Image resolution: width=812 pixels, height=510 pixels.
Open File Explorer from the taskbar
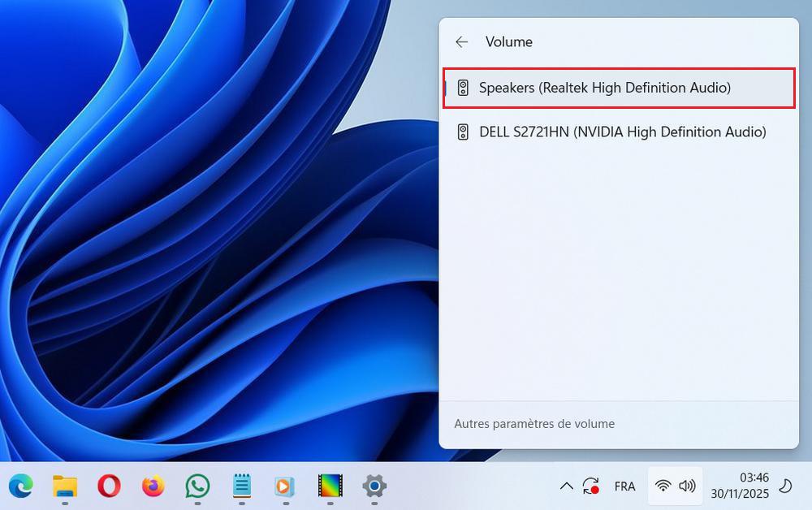click(x=64, y=487)
